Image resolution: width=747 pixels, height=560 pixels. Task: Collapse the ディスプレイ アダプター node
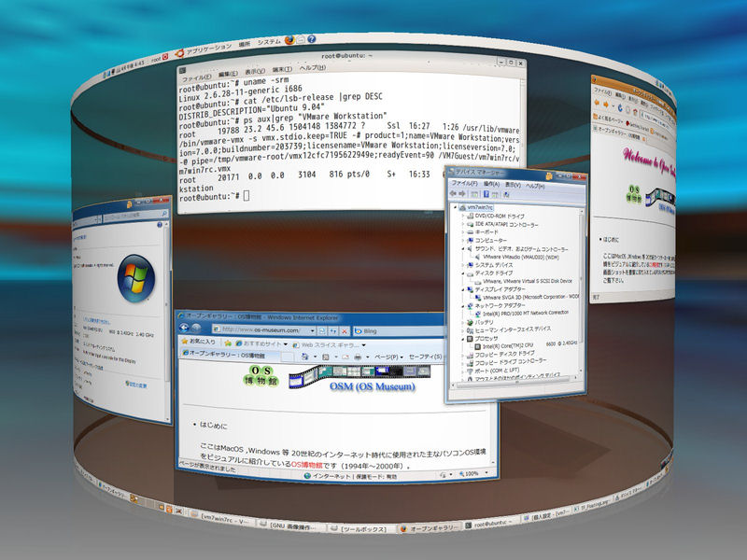463,289
